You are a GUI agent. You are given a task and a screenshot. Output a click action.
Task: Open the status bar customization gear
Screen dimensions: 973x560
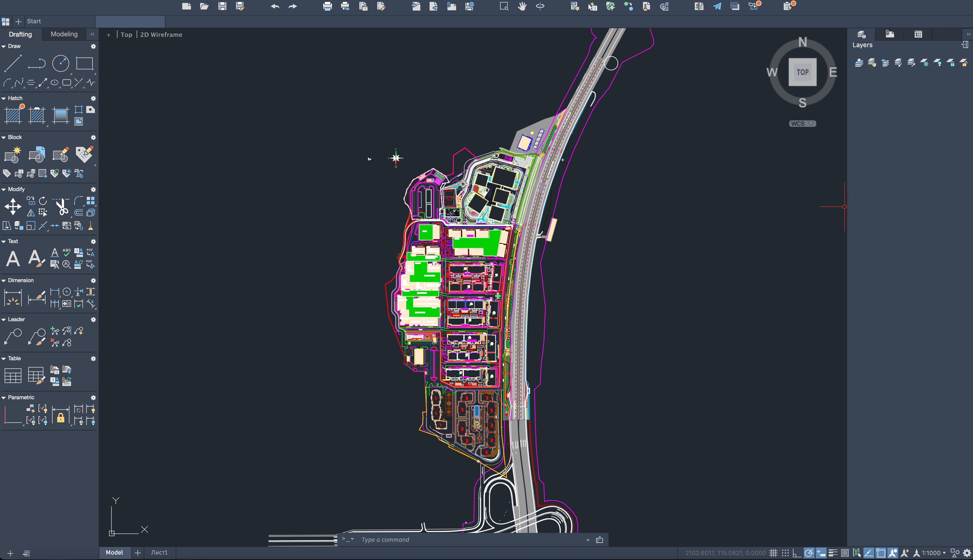pos(967,553)
